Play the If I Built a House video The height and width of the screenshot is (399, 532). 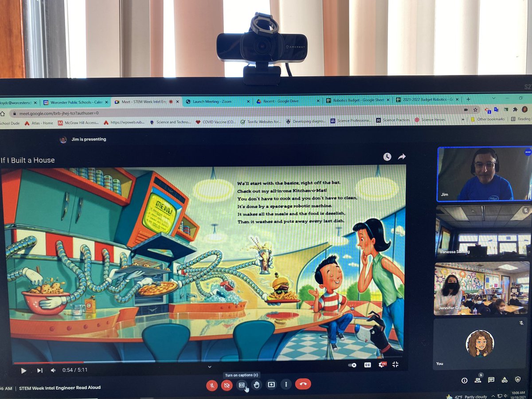click(x=23, y=371)
